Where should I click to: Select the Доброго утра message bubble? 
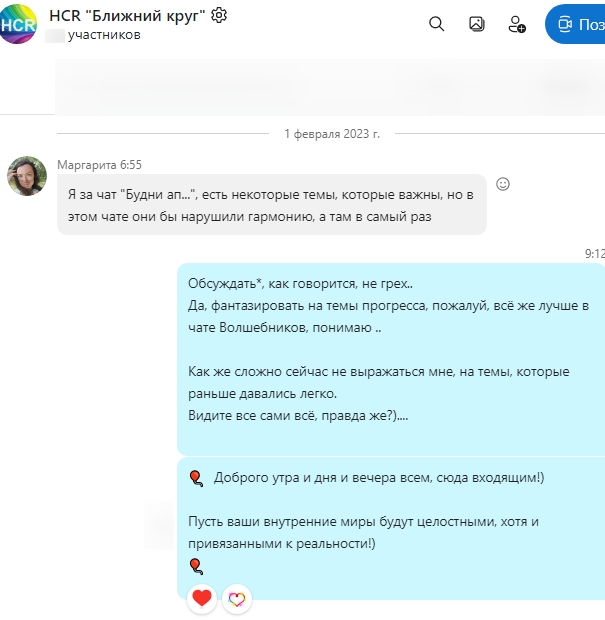(391, 528)
